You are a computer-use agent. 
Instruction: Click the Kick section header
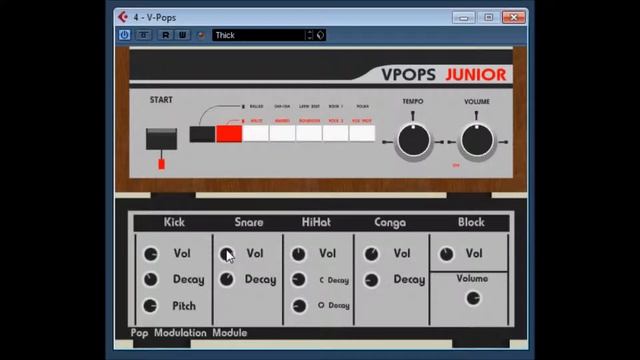point(174,222)
